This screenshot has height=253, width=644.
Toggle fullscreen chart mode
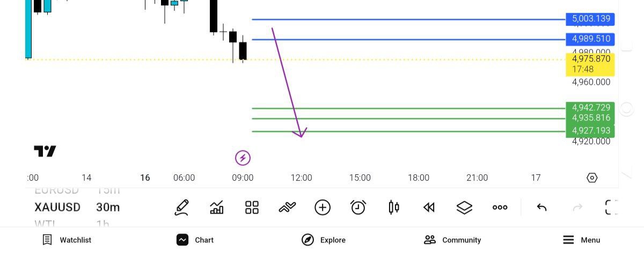tap(611, 207)
